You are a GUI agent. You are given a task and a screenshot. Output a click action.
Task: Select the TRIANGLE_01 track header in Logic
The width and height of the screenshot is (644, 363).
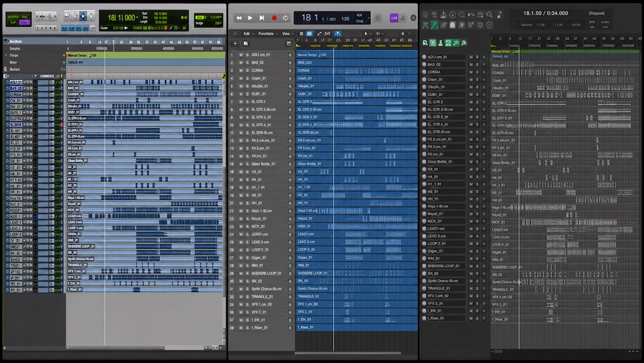click(260, 297)
